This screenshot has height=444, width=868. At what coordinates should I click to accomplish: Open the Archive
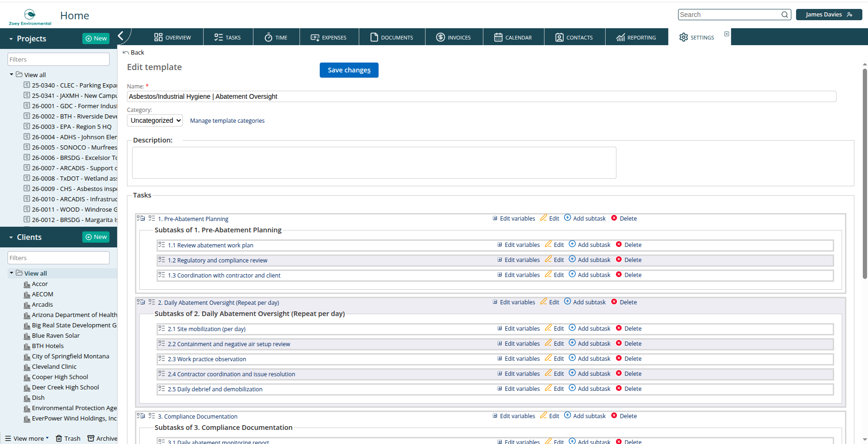(x=102, y=438)
